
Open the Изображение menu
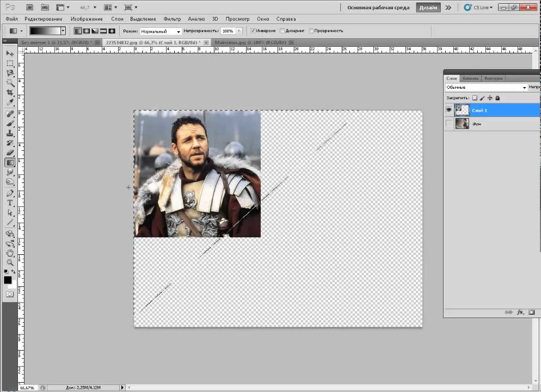(x=87, y=19)
